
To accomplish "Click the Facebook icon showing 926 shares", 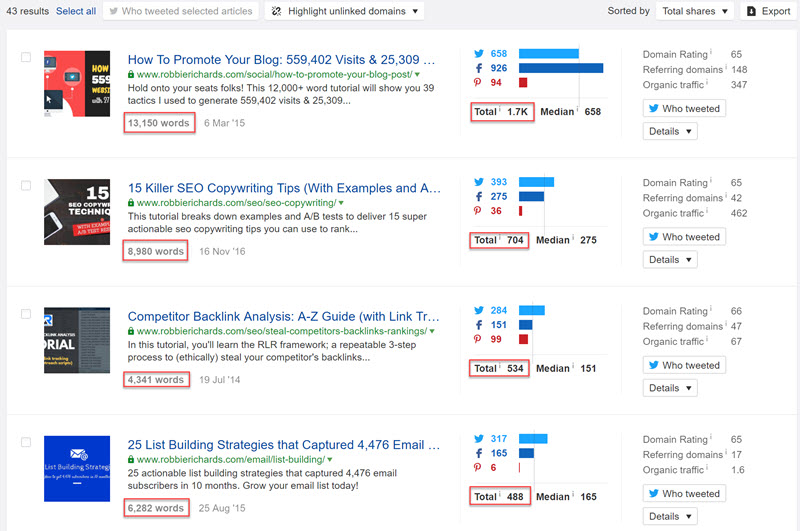I will [x=477, y=68].
